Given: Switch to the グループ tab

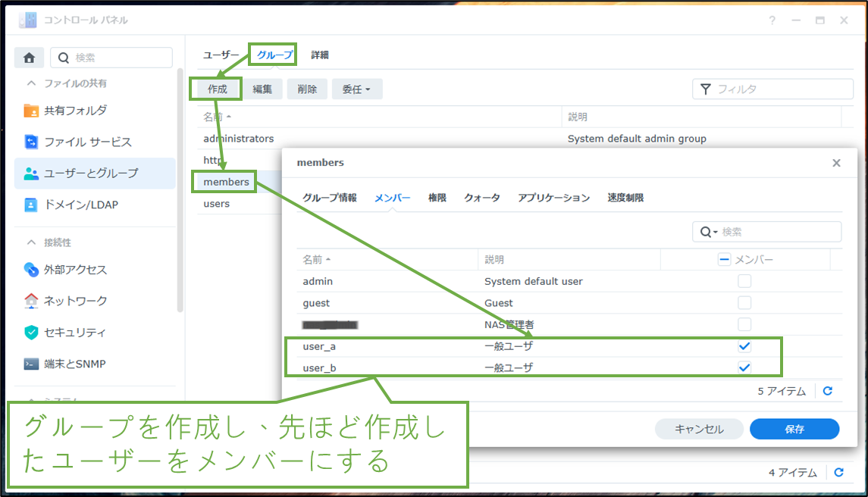Looking at the screenshot, I should [274, 55].
